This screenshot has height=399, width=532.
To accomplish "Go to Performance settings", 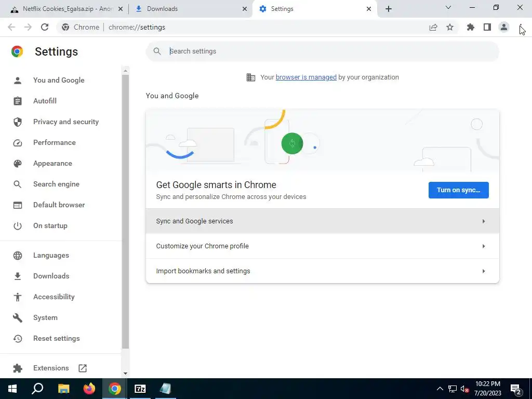I will (x=54, y=142).
